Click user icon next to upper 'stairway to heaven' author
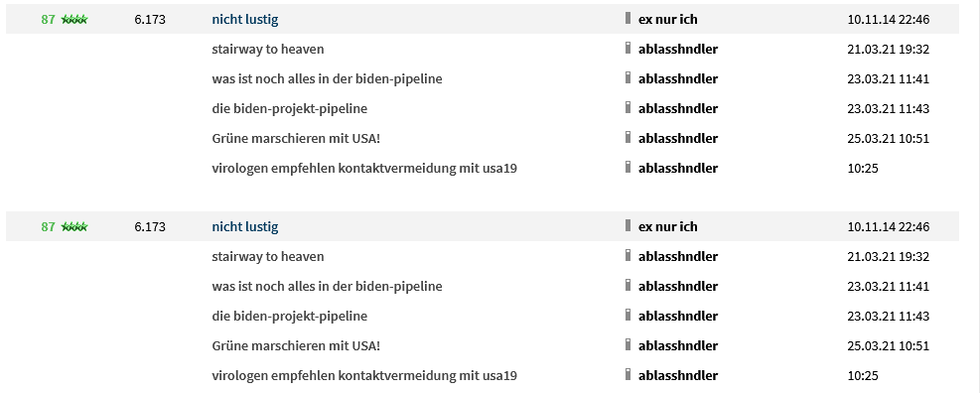Screen dimensions: 980x393 pos(628,48)
